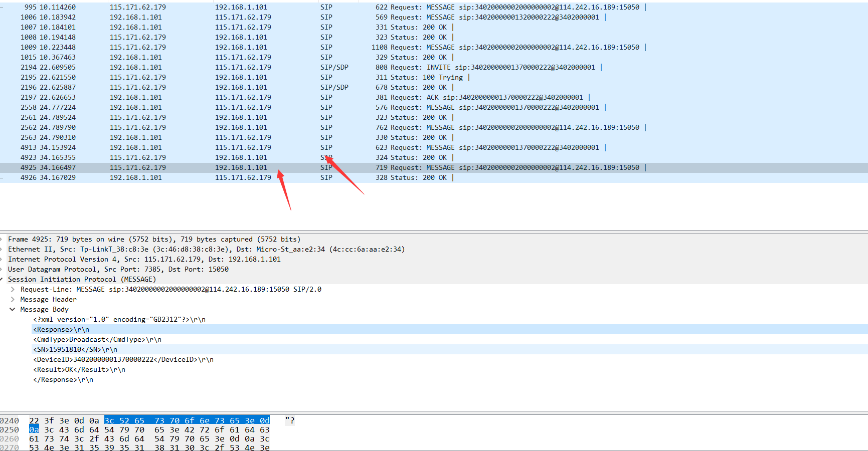Viewport: 868px width, 451px height.
Task: Select the Ethernet II detail line
Action: [206, 250]
